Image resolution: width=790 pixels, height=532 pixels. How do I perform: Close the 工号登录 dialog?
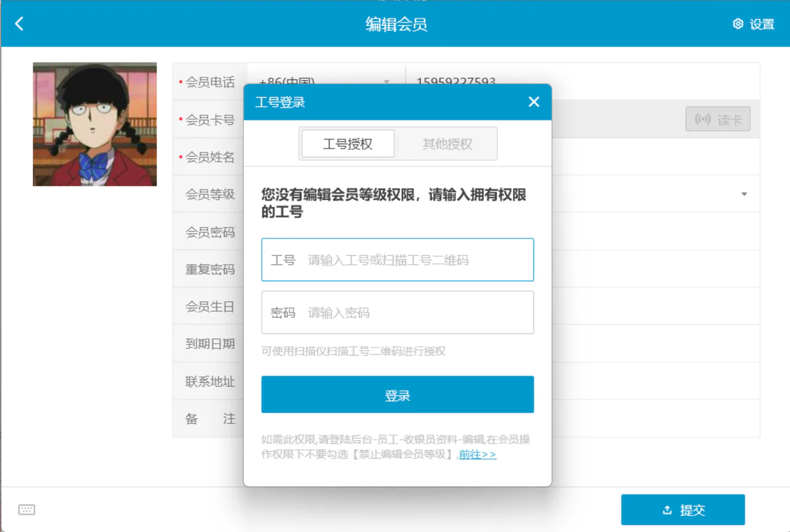(534, 102)
